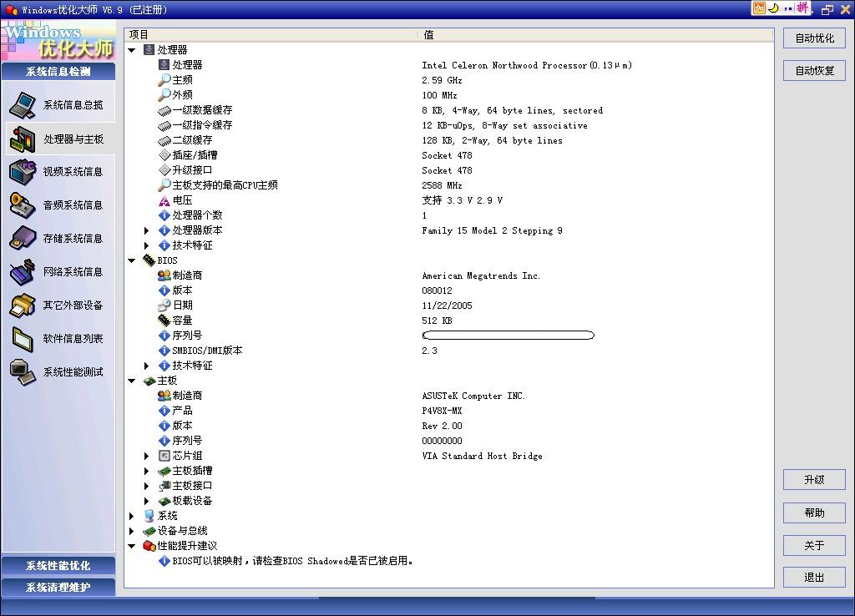Select the 11/22/2005 date value

[x=448, y=305]
